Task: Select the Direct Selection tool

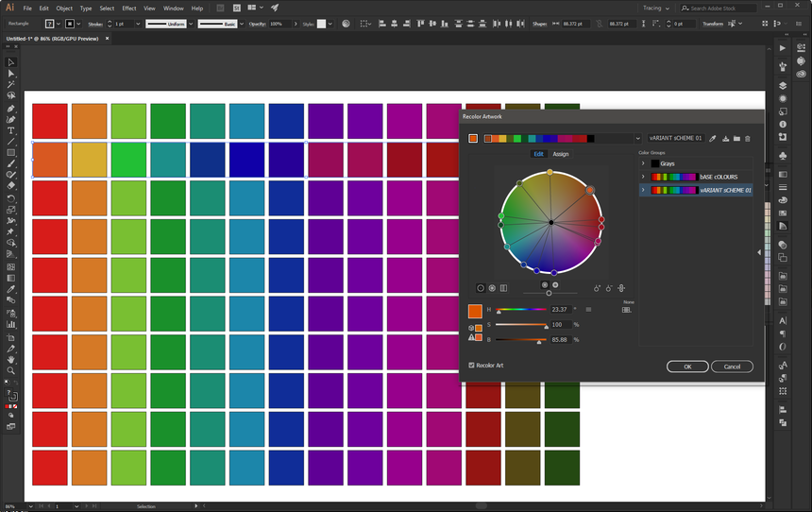Action: tap(11, 73)
